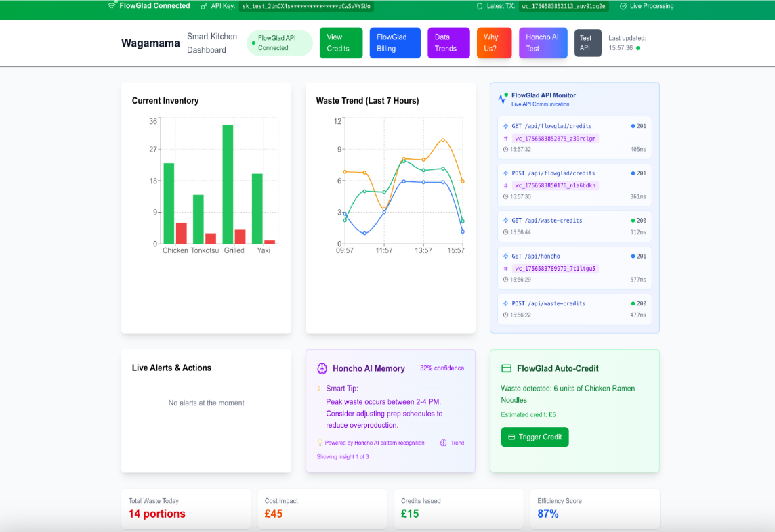The width and height of the screenshot is (775, 532).
Task: Click the pulse icon in FlowGlad API Monitor
Action: click(x=502, y=99)
